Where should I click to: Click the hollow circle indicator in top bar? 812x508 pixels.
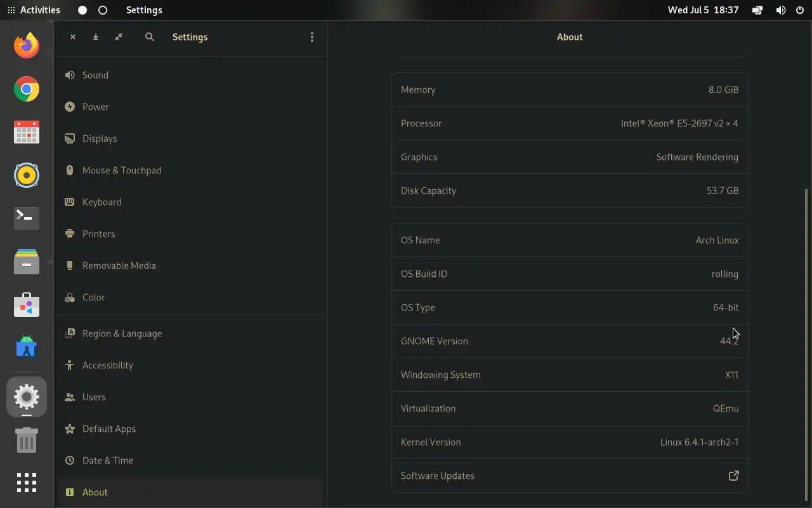pos(103,10)
